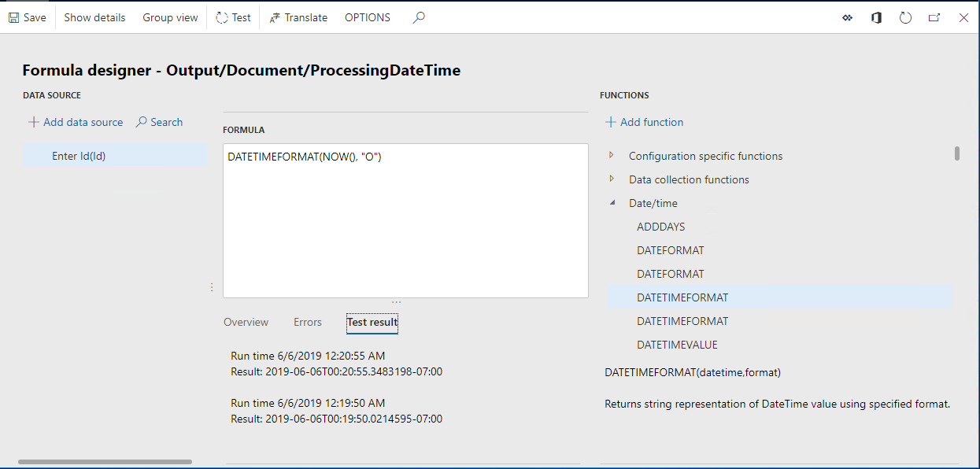Click Add function text
Viewport: 980px width, 469px height.
coord(652,122)
